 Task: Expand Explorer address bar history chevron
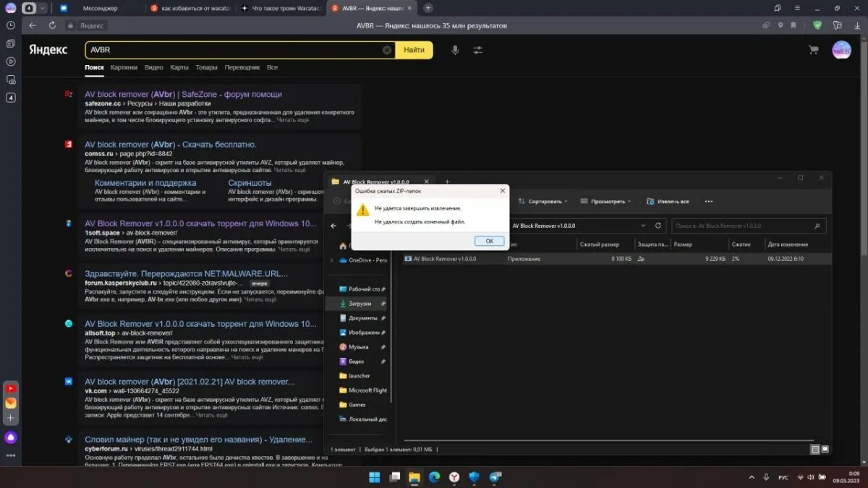[643, 226]
